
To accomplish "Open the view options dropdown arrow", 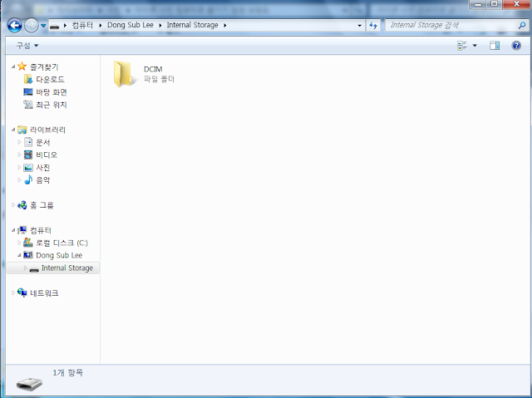I will click(x=475, y=46).
